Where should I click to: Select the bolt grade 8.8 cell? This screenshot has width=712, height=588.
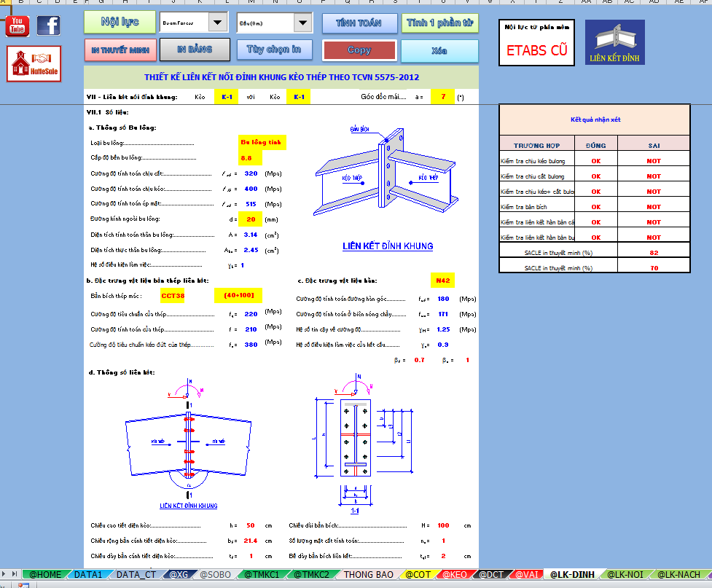250,158
